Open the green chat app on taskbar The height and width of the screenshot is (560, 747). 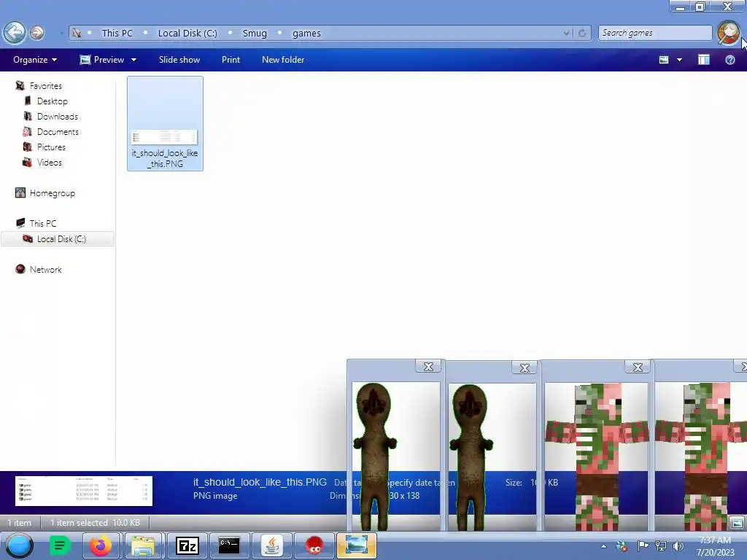tap(60, 545)
